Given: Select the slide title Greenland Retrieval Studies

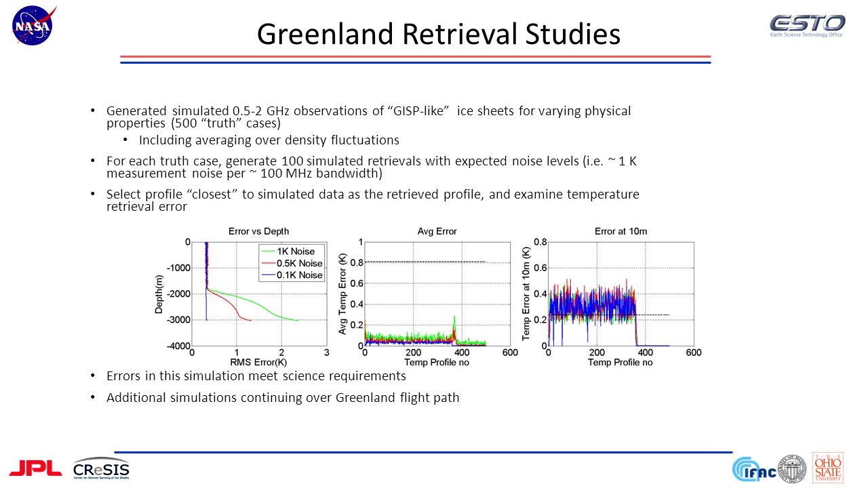Looking at the screenshot, I should [438, 34].
